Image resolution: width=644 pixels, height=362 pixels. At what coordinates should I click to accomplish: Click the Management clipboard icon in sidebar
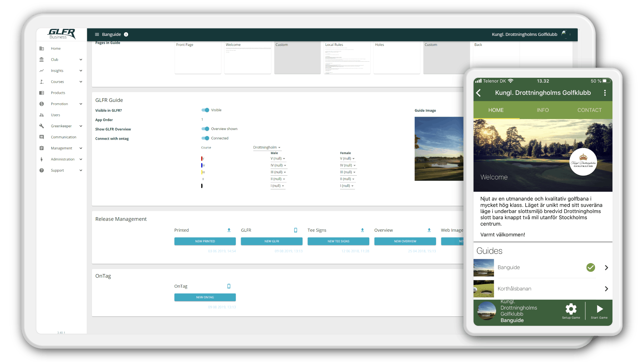(42, 148)
